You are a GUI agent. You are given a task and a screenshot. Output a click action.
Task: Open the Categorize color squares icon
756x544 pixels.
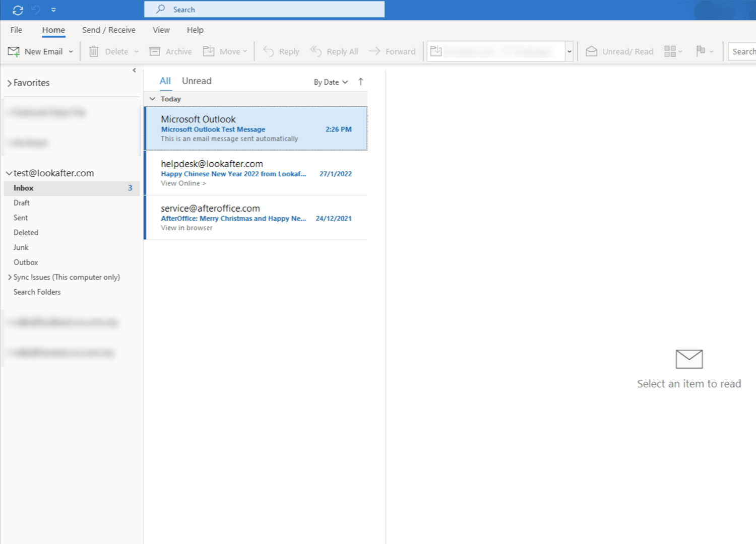click(x=670, y=51)
